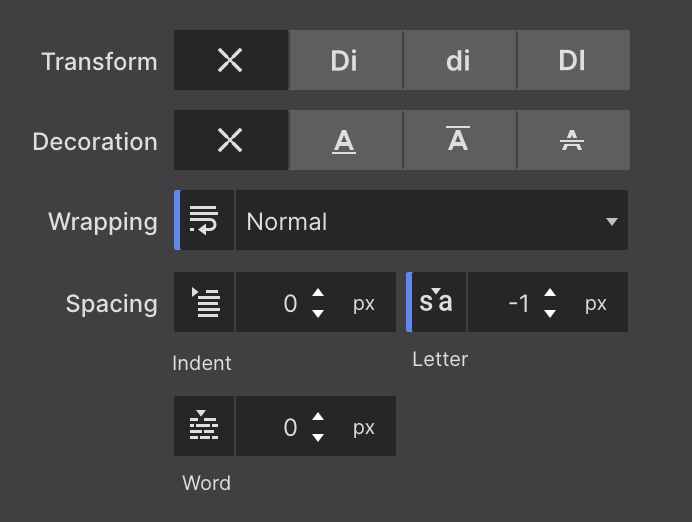This screenshot has height=522, width=692.
Task: Click the word spacing icon
Action: 204,426
